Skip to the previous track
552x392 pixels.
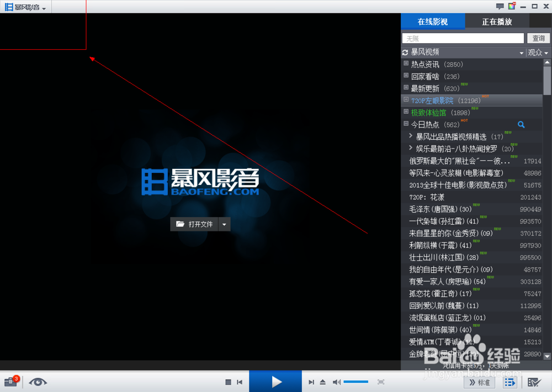coord(240,382)
